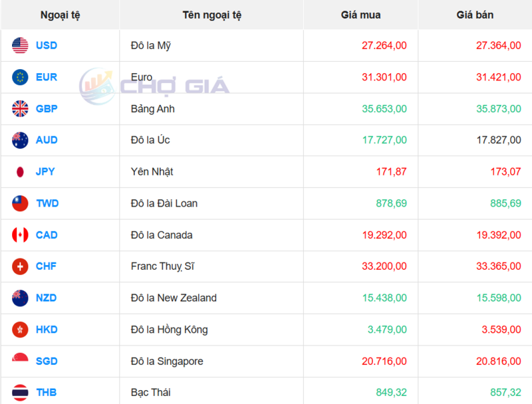Select the Swiss flag icon
Screen dimensions: 532x404
pos(20,266)
